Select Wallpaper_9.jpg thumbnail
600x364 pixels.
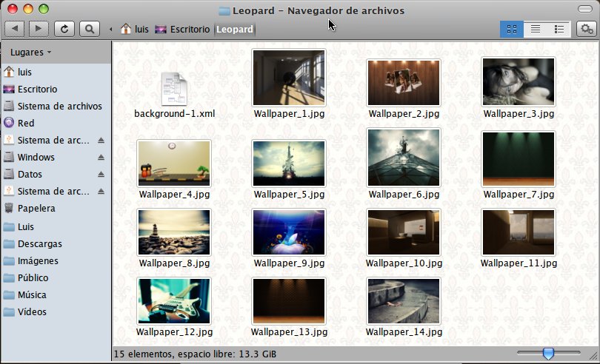click(x=289, y=232)
